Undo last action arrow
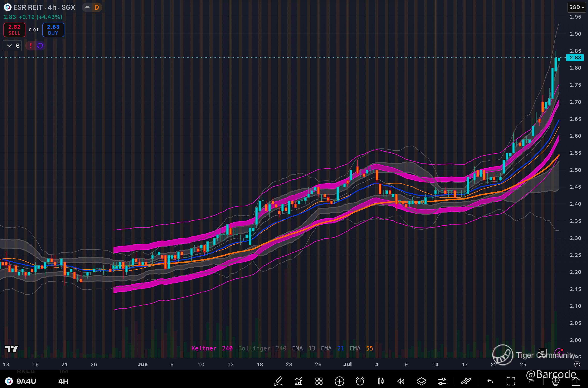Viewport: 588px width, 388px height. tap(490, 381)
